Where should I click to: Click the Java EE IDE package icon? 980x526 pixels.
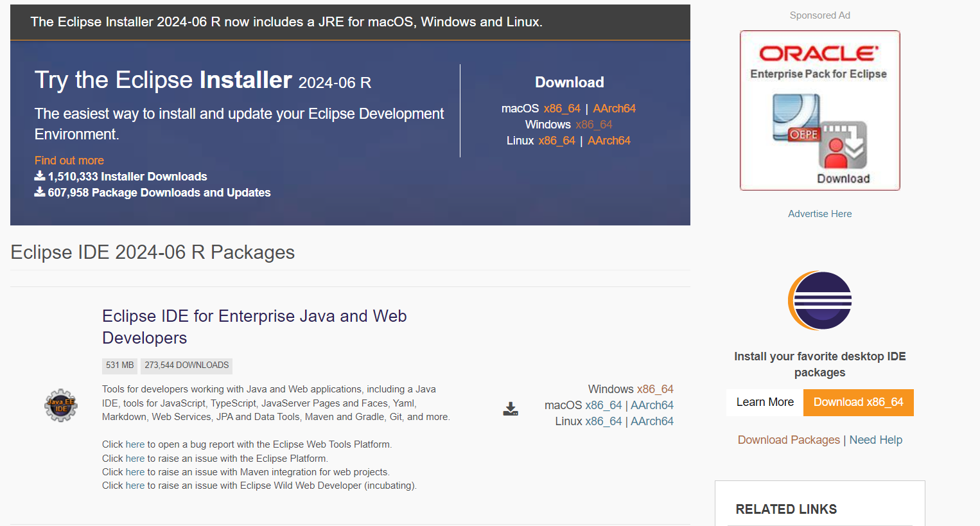[61, 405]
